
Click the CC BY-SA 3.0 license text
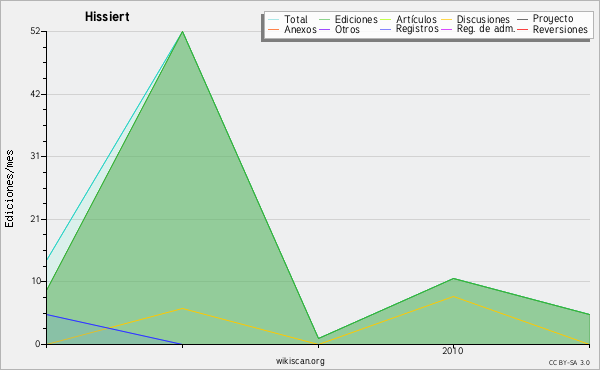click(569, 362)
